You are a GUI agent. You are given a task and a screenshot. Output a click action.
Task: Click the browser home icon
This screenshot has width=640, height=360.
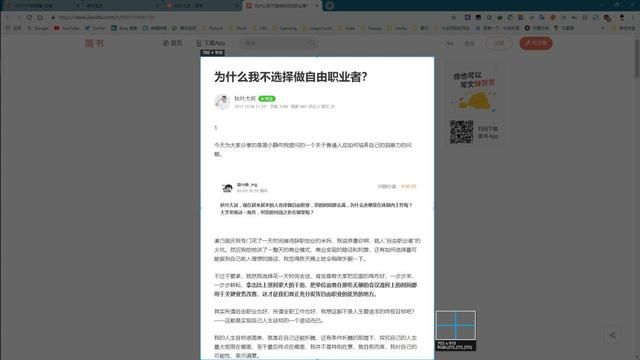coord(40,18)
